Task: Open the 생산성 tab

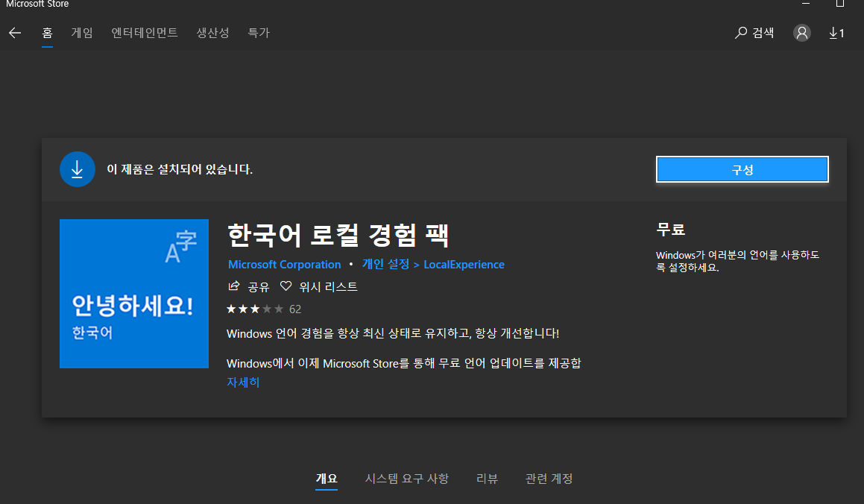Action: point(212,33)
